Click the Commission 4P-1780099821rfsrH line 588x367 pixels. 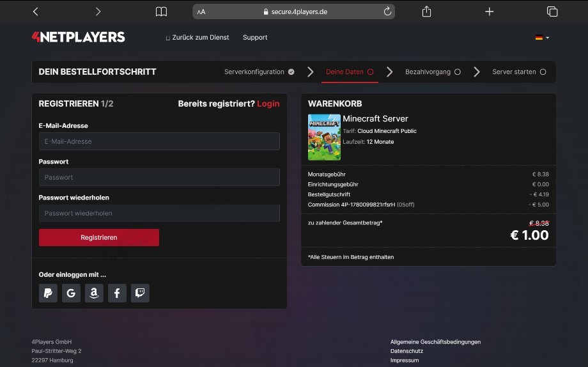point(361,205)
